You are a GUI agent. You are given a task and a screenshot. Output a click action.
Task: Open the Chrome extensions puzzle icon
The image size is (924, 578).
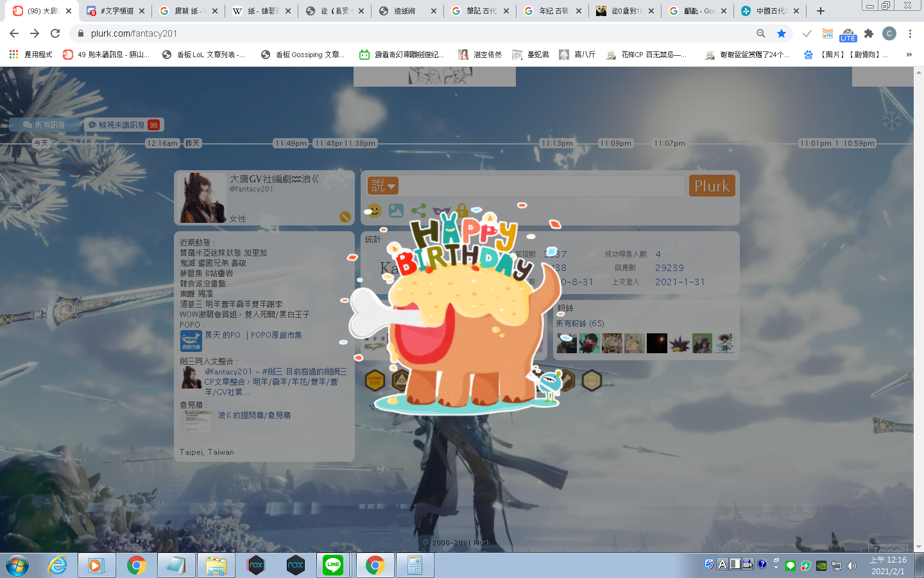(869, 33)
